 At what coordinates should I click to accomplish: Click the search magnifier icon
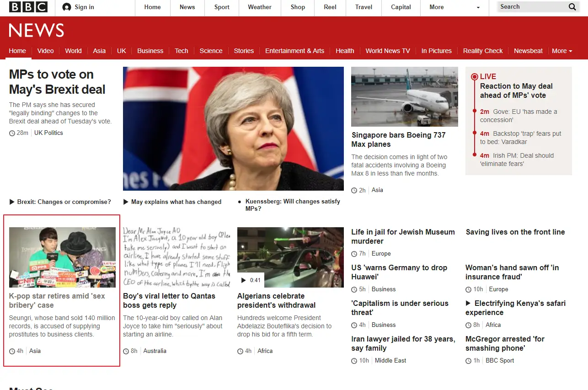coord(572,7)
